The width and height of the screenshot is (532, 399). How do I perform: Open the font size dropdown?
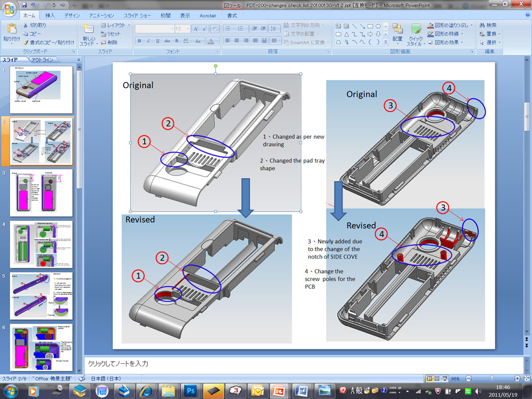click(187, 29)
